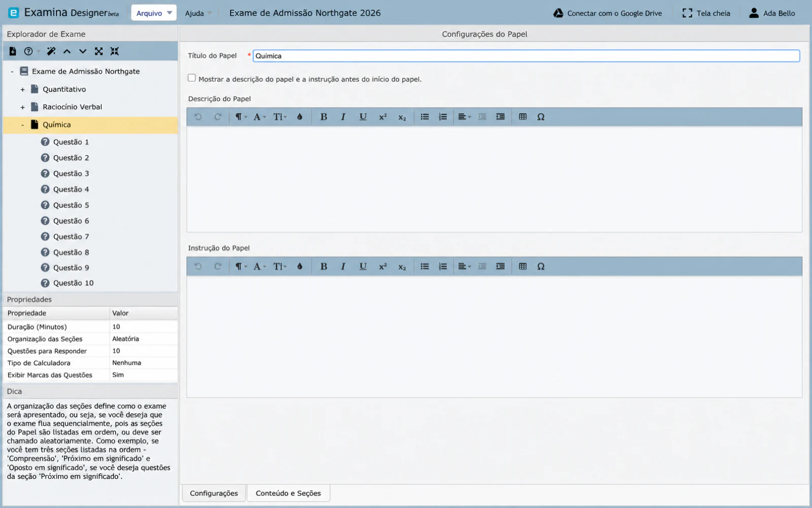
Task: Enable showing paper description before start
Action: click(x=192, y=78)
